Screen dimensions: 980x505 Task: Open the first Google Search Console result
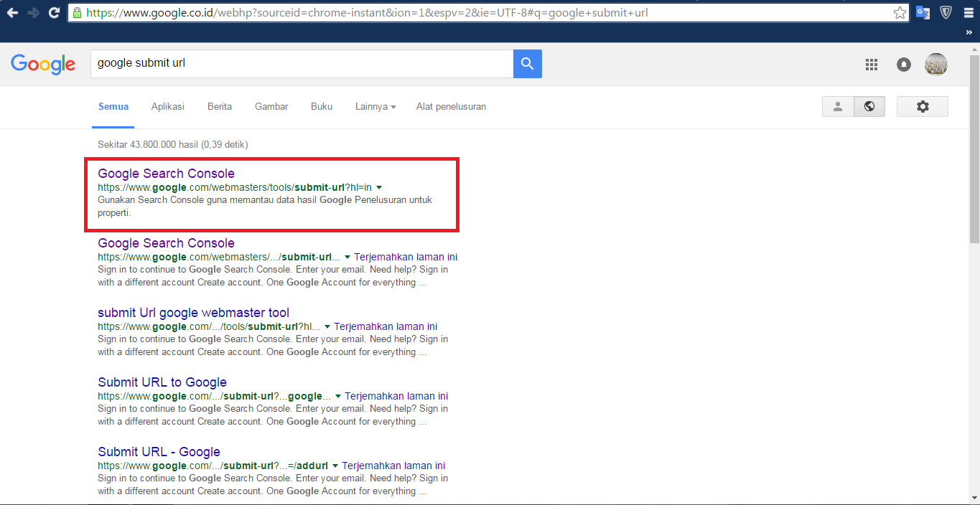pyautogui.click(x=166, y=174)
